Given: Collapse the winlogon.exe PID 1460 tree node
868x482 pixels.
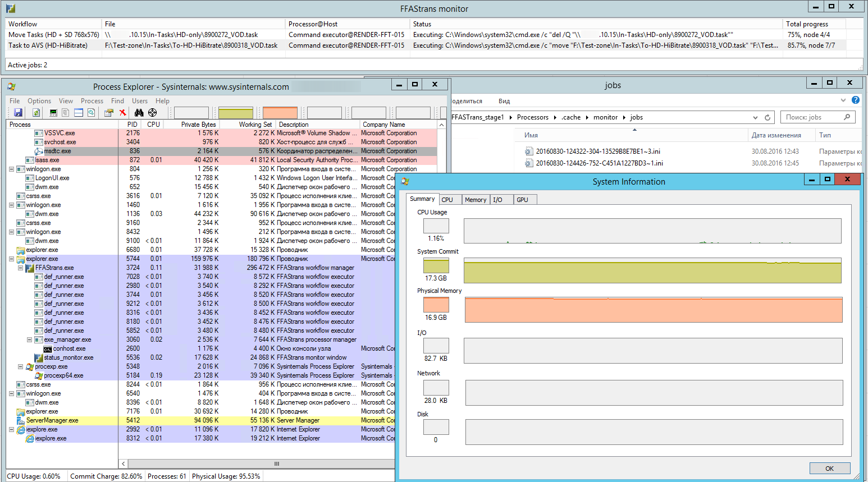Looking at the screenshot, I should (11, 205).
